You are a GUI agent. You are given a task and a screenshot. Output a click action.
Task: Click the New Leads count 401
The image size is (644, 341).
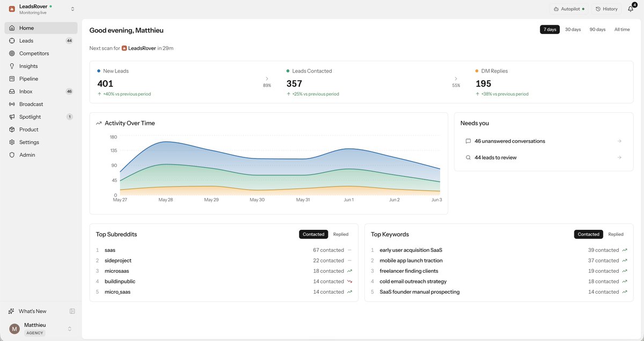(x=105, y=84)
